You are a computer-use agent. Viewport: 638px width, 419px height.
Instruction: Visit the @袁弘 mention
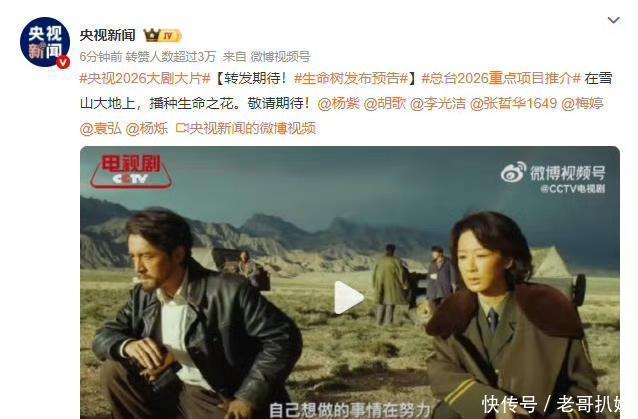tap(101, 129)
